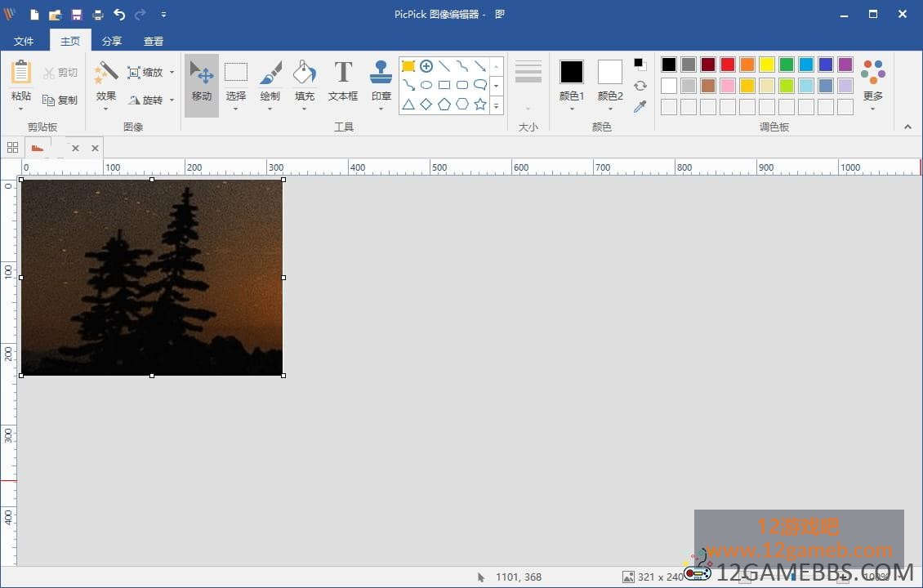
Task: Open the 文件 (File) menu tab
Action: pos(24,41)
